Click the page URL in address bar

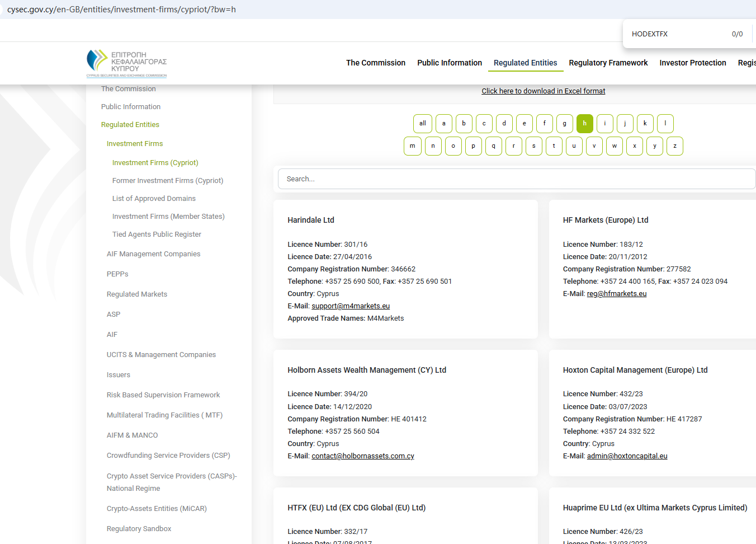pos(121,10)
